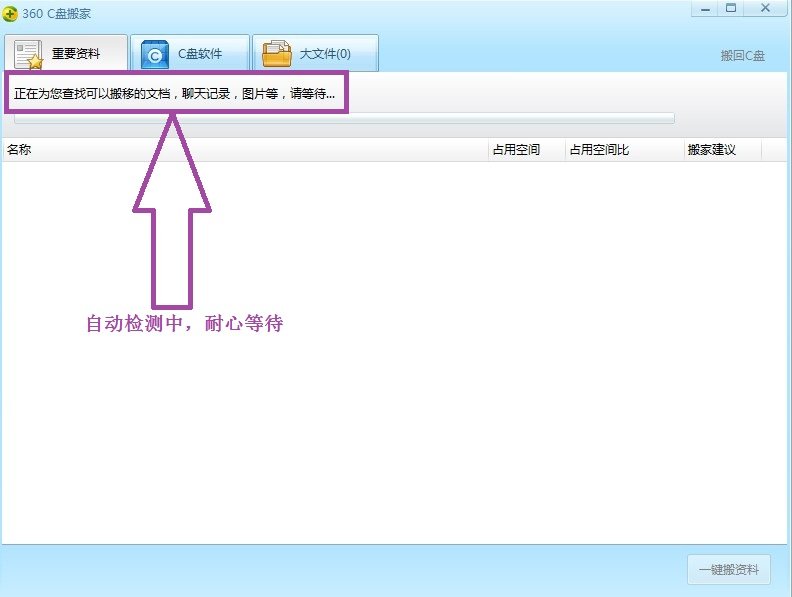
Task: Click the scanning status text 正在为您查找
Action: (174, 93)
